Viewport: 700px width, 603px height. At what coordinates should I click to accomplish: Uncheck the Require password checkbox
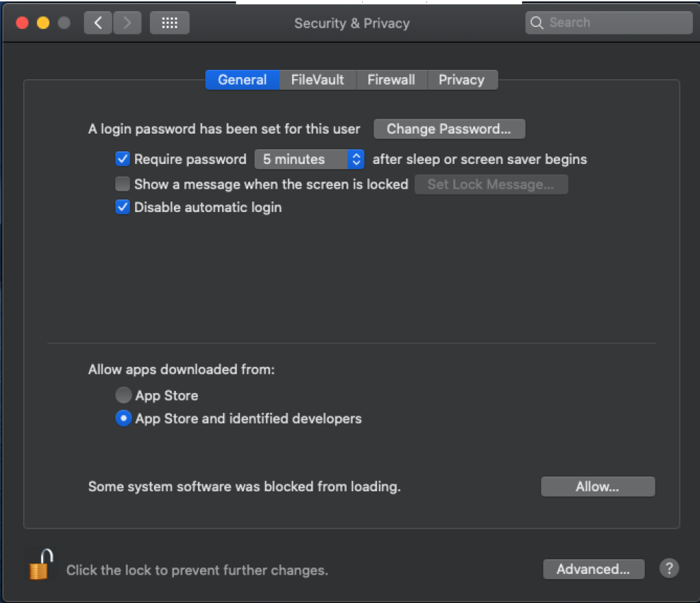point(122,159)
